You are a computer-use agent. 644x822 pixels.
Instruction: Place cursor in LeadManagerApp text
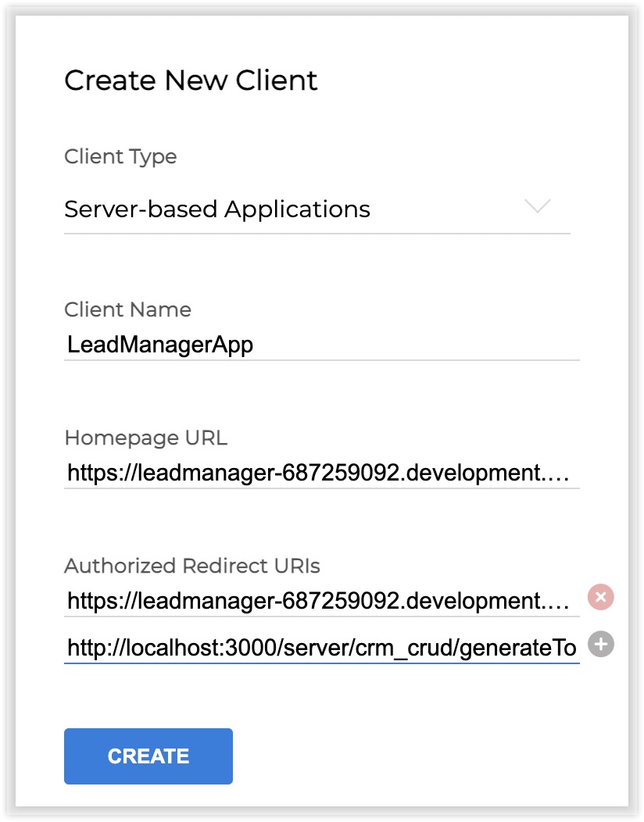click(160, 345)
